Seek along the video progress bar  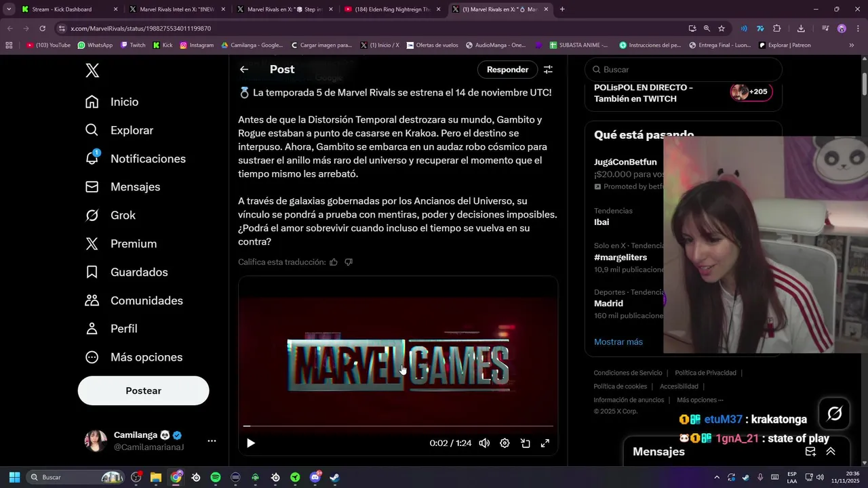[398, 426]
